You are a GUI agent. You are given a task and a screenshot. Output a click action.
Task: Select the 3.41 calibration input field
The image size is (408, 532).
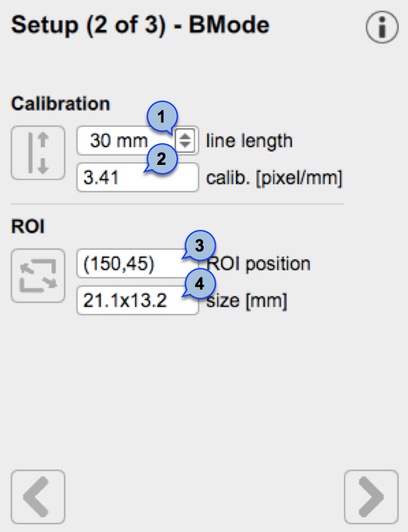point(138,178)
